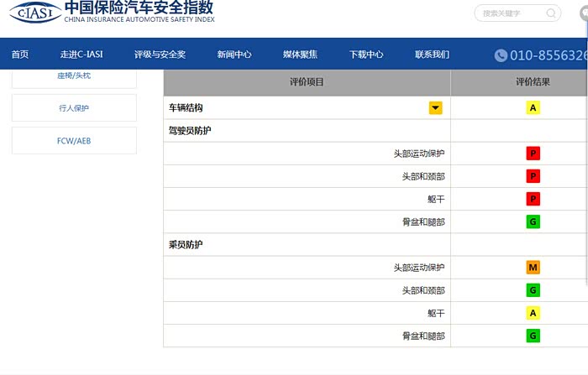Click the phone icon beside the hotline number

click(x=501, y=55)
